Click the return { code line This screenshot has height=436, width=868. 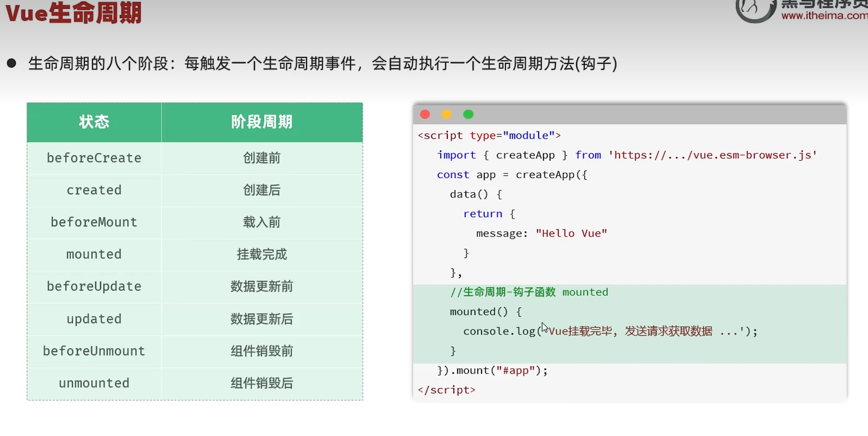click(x=489, y=214)
